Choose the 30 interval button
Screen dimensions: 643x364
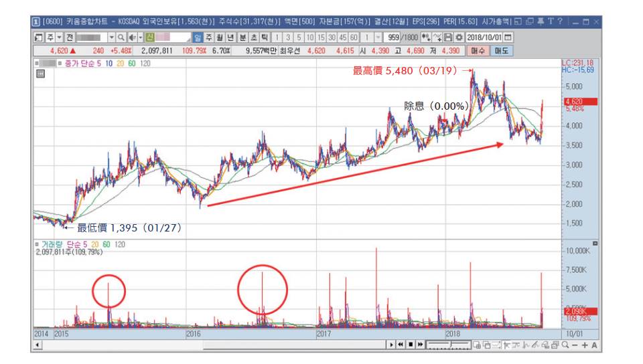(332, 37)
